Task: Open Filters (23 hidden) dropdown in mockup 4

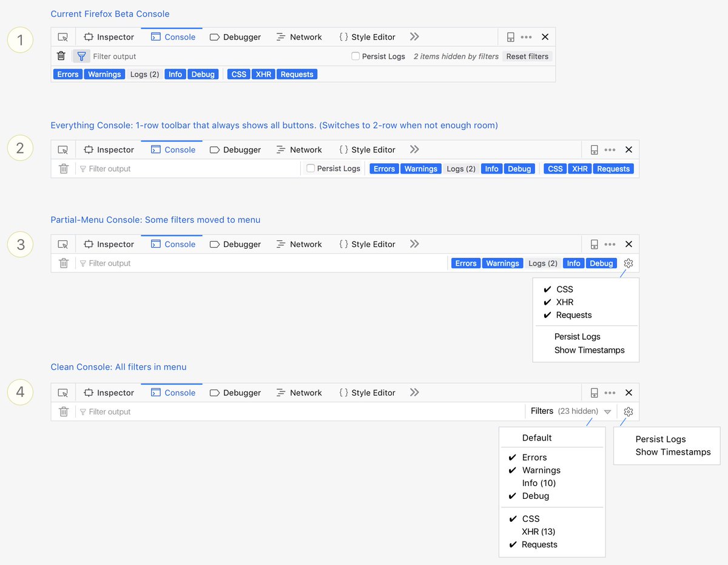Action: coord(570,411)
